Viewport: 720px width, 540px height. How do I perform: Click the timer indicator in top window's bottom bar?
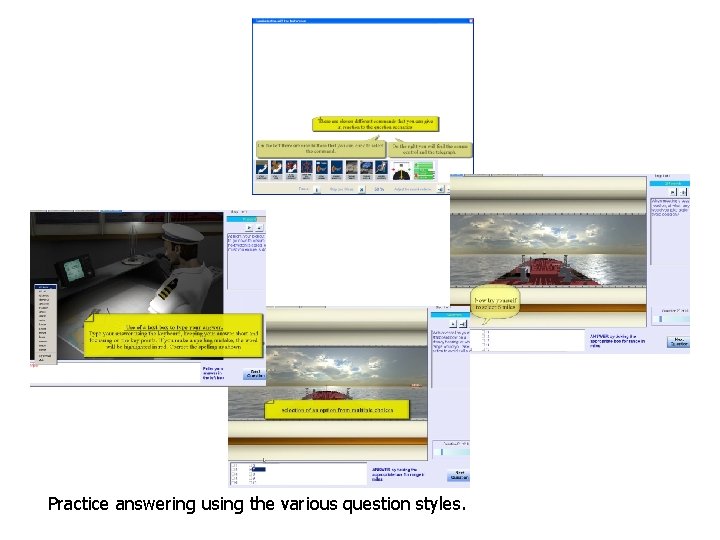pos(317,190)
